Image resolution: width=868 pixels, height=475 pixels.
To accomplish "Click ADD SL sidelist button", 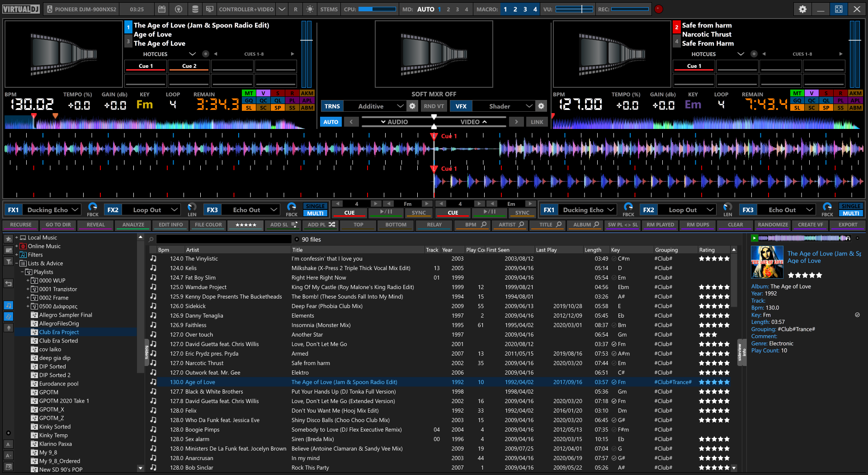I will pos(283,225).
